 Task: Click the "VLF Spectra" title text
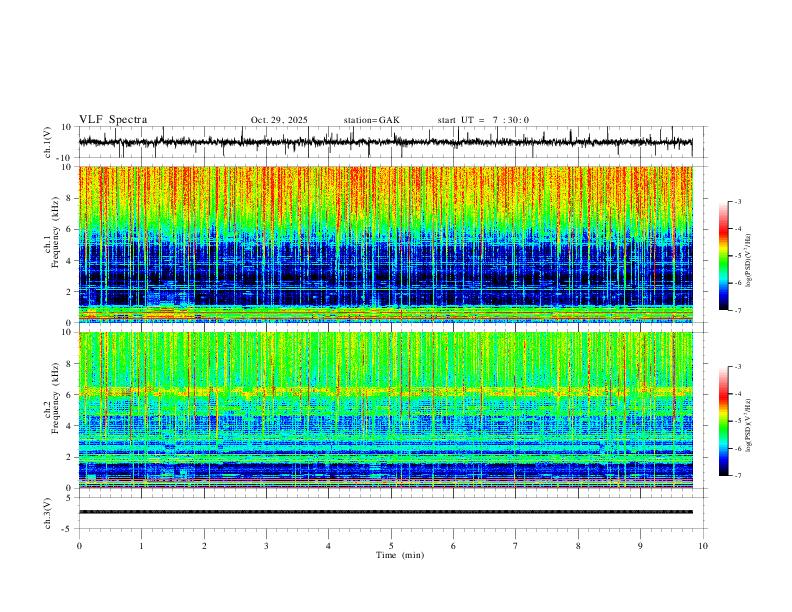click(113, 120)
